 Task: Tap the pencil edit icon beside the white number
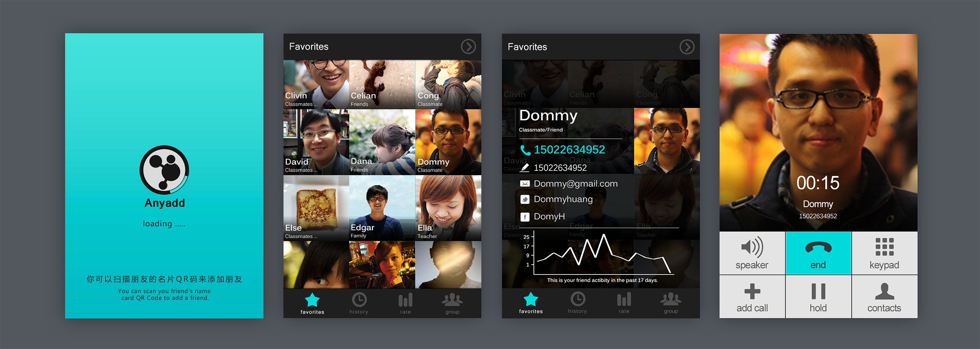pyautogui.click(x=525, y=168)
